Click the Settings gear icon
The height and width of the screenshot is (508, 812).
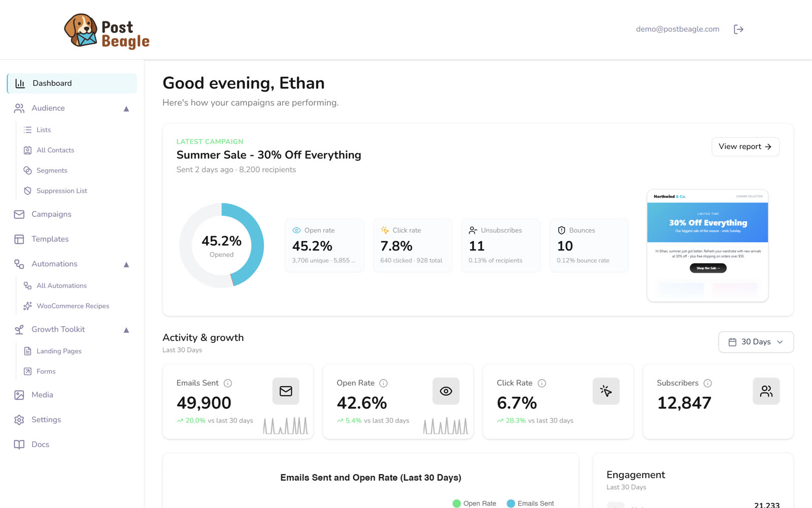(x=19, y=420)
